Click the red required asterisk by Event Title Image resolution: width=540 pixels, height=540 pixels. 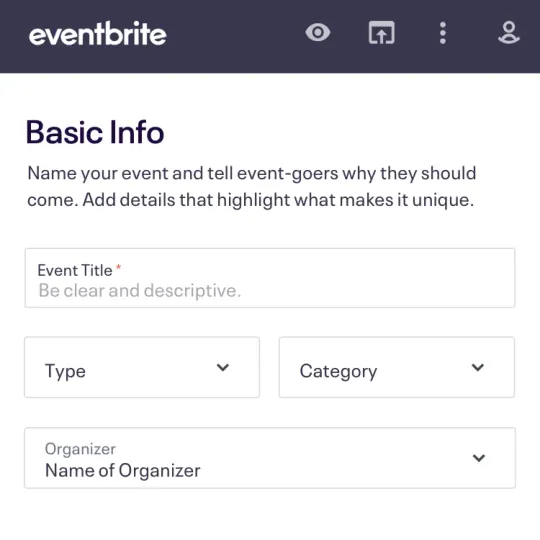coord(118,267)
